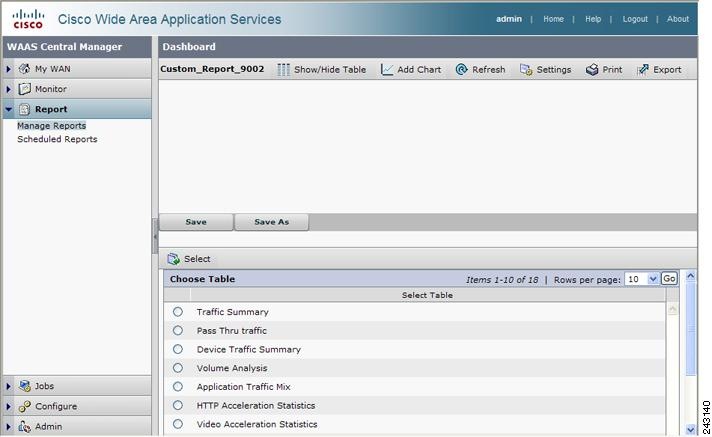This screenshot has height=437, width=712.
Task: Open Scheduled Reports in sidebar
Action: click(57, 139)
